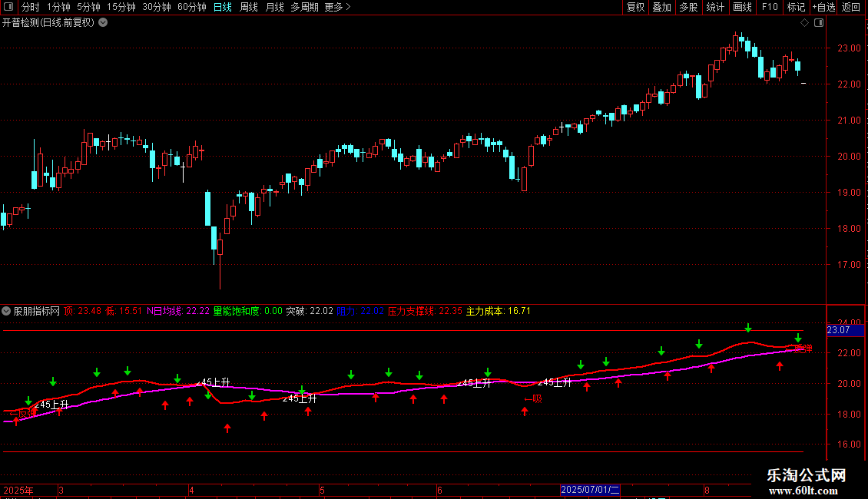
Task: Click the month 5 marker on time axis
Action: pos(322,490)
